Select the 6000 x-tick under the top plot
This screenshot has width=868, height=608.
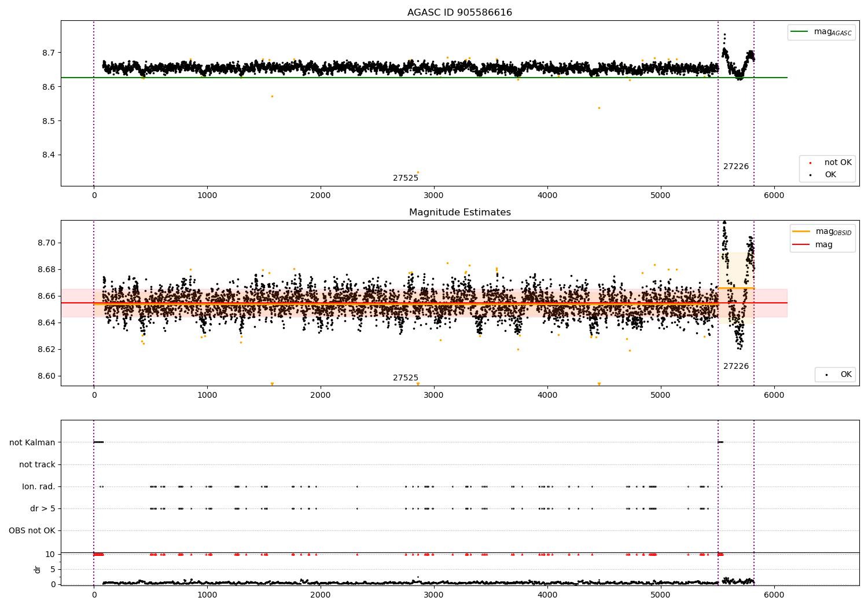tap(774, 195)
